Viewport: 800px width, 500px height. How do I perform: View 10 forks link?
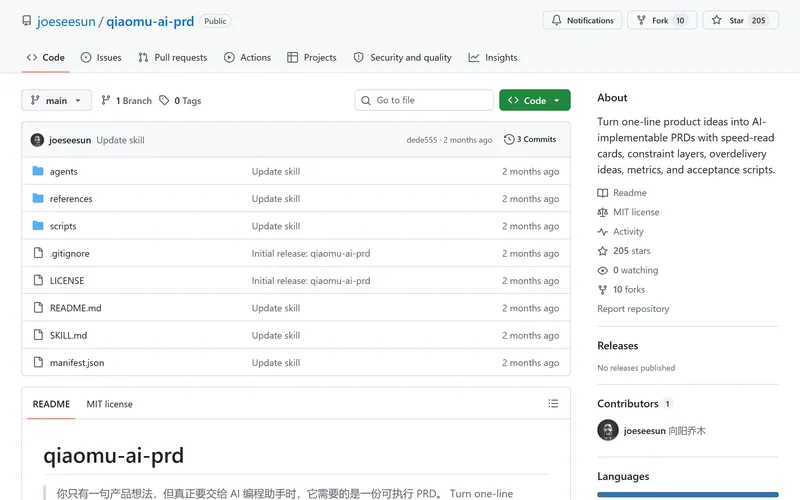click(x=621, y=290)
